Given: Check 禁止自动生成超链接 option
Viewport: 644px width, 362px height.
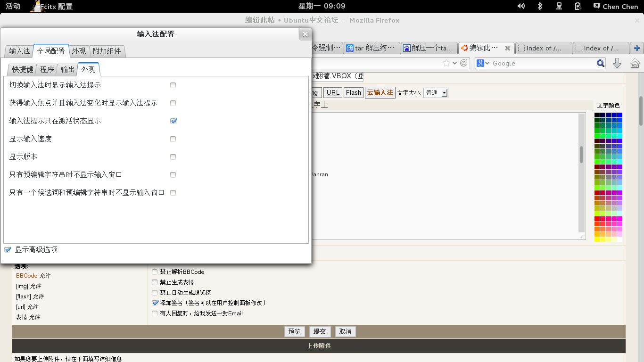Looking at the screenshot, I should coord(155,293).
